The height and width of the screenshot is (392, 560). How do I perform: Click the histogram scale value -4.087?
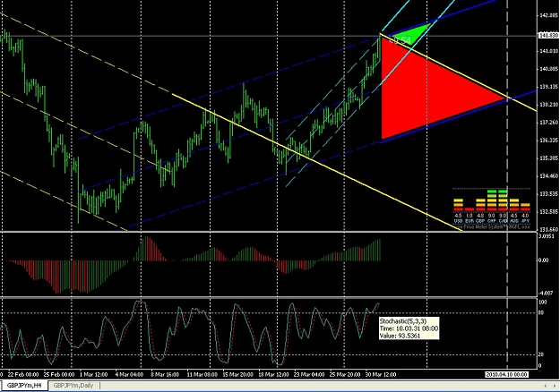(546, 294)
